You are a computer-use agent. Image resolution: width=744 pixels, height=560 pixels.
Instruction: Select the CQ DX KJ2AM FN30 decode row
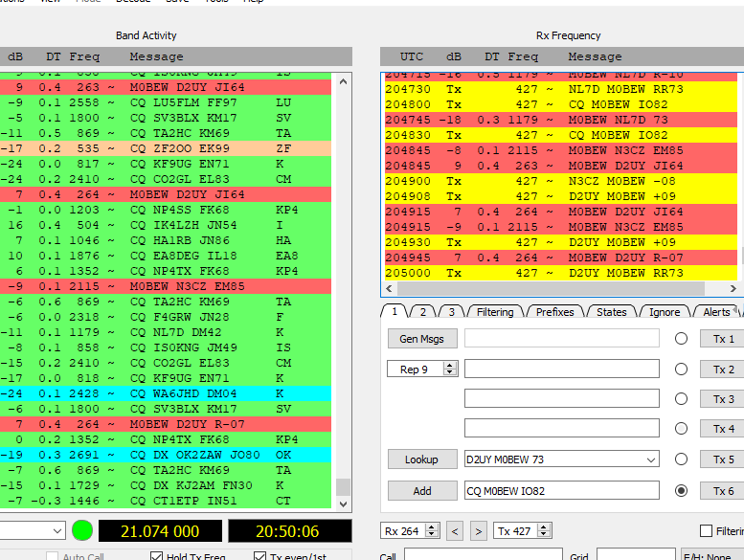point(166,485)
